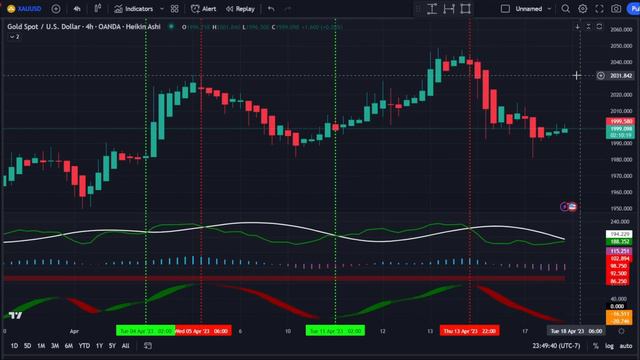
Task: Toggle log scale mode
Action: click(x=609, y=346)
